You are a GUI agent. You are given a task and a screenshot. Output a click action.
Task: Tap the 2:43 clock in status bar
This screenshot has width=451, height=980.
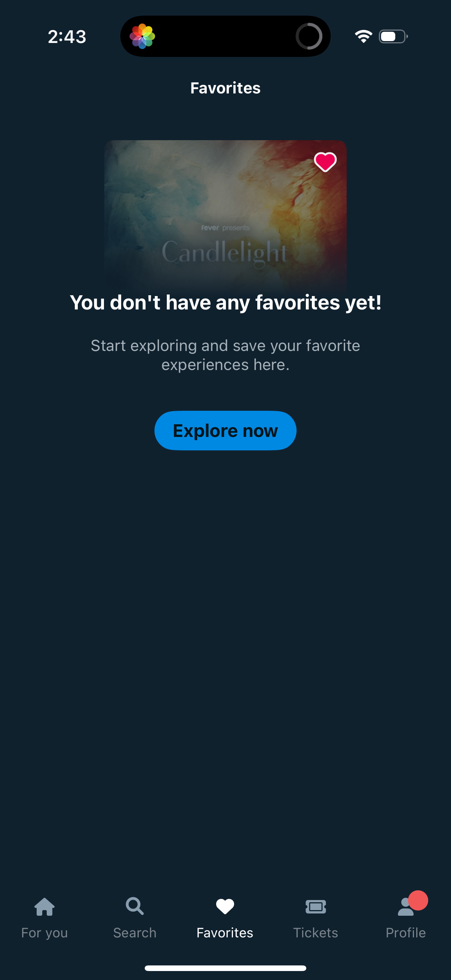[x=67, y=37]
